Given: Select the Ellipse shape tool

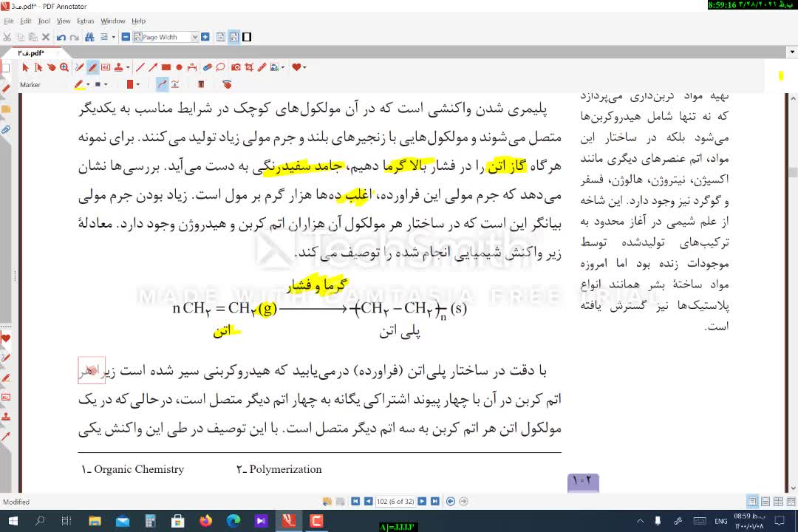Looking at the screenshot, I should point(179,67).
